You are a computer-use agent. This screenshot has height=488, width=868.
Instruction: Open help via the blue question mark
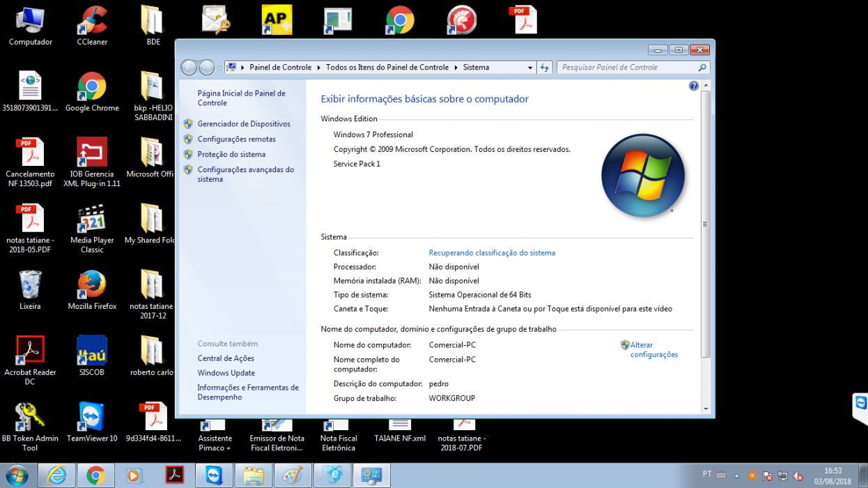click(693, 86)
